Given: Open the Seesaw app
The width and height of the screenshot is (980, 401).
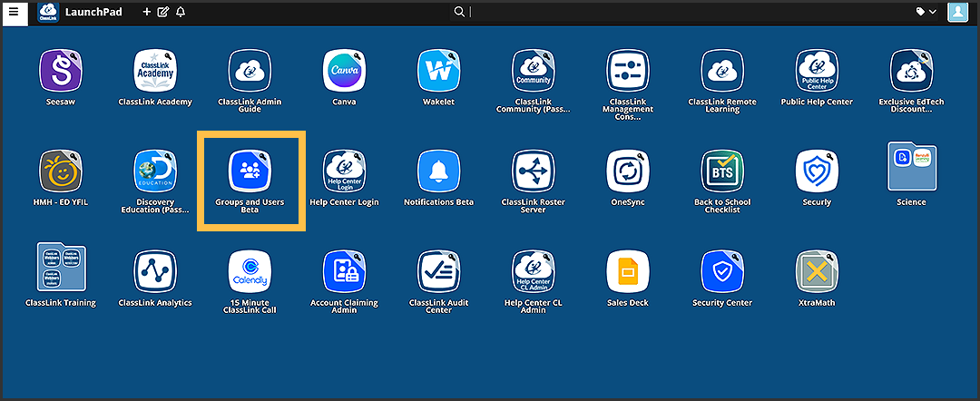Looking at the screenshot, I should [61, 70].
